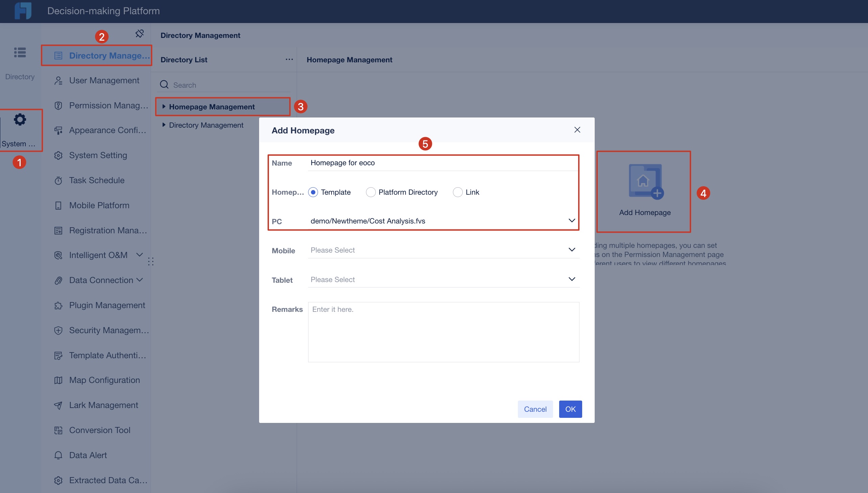Expand Data Connection submenu chevron
Viewport: 868px width, 493px height.
(139, 280)
